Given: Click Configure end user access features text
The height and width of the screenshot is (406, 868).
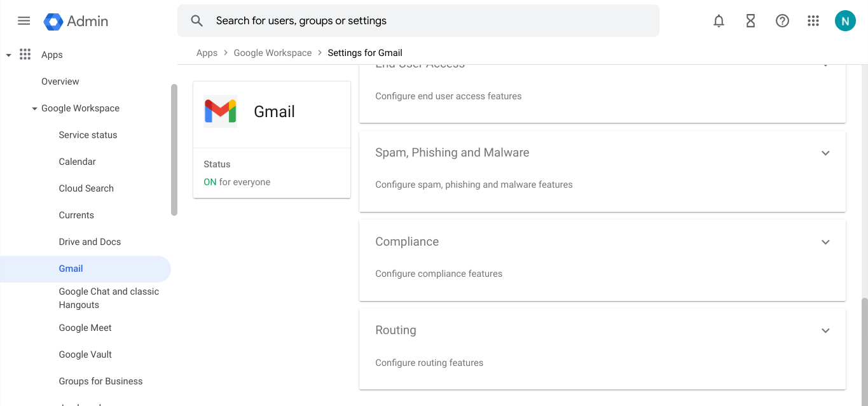Looking at the screenshot, I should pos(448,96).
